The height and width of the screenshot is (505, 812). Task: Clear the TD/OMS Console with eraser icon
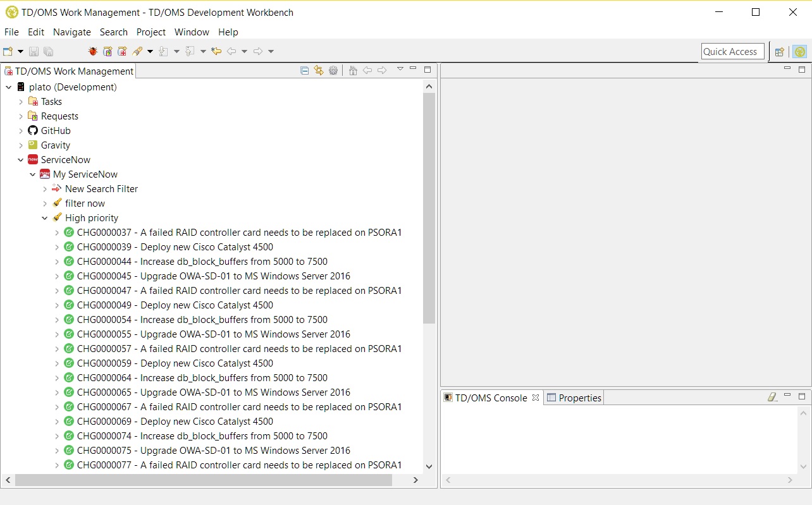point(772,397)
